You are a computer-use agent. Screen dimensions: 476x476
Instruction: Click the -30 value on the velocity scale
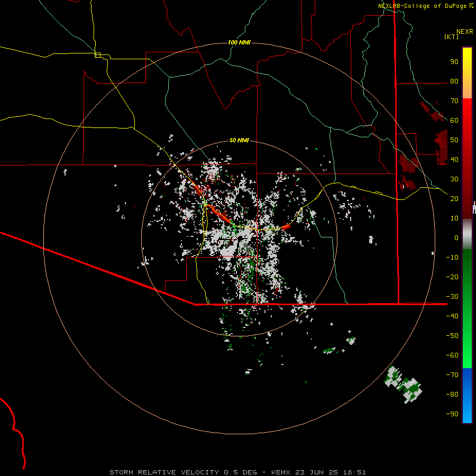click(x=452, y=297)
